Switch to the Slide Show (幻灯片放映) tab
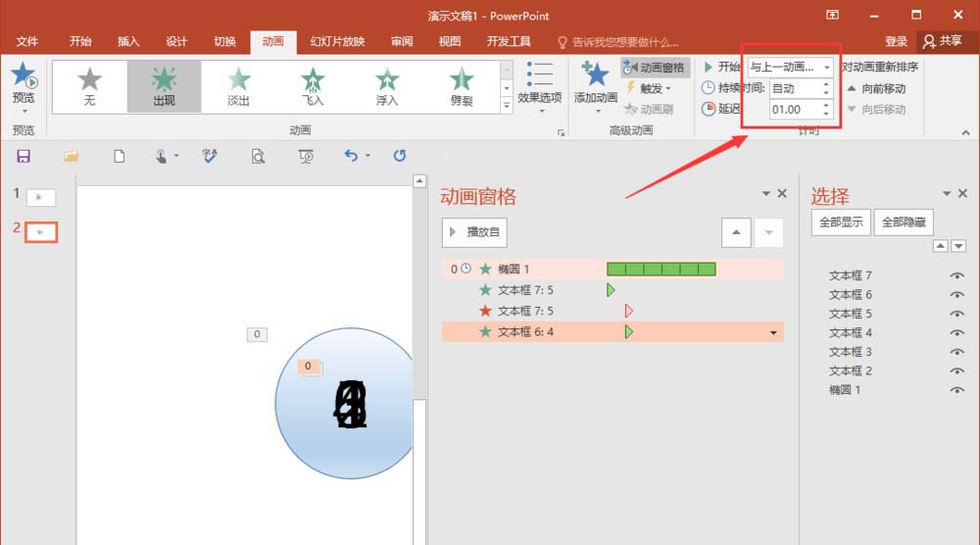 tap(337, 41)
